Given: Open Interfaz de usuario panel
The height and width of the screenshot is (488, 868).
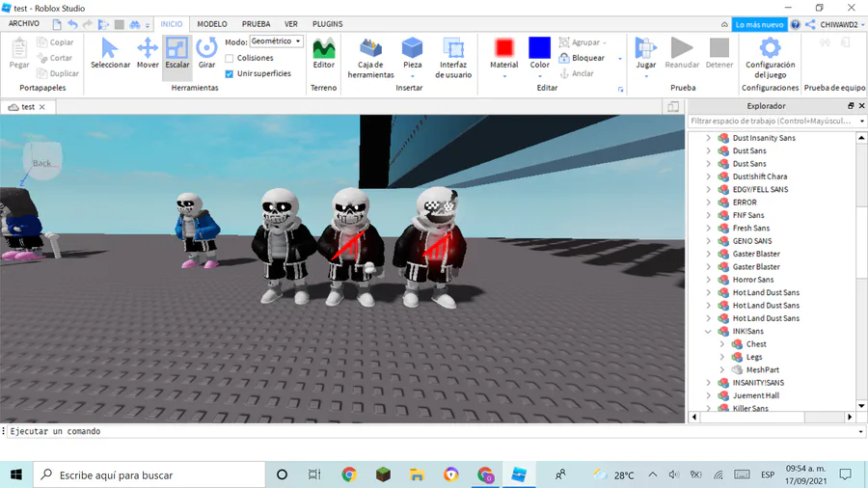Looking at the screenshot, I should 453,58.
